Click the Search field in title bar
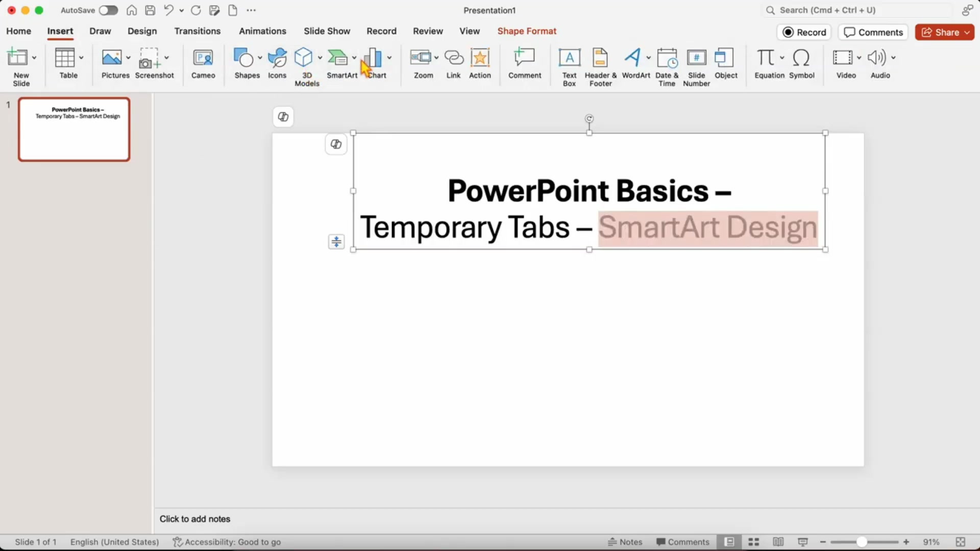Screen dimensions: 980x551 coord(857,10)
